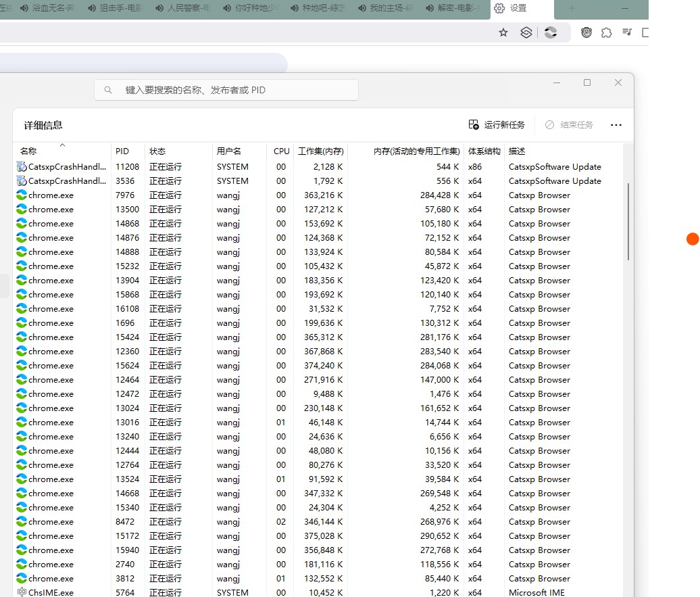The height and width of the screenshot is (597, 700).
Task: Open the media control music-list icon
Action: 627,32
